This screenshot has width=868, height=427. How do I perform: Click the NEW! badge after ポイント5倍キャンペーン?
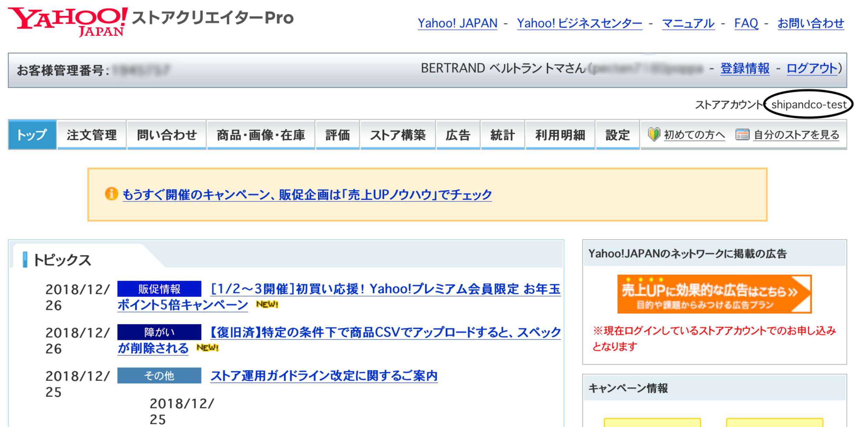(x=267, y=304)
